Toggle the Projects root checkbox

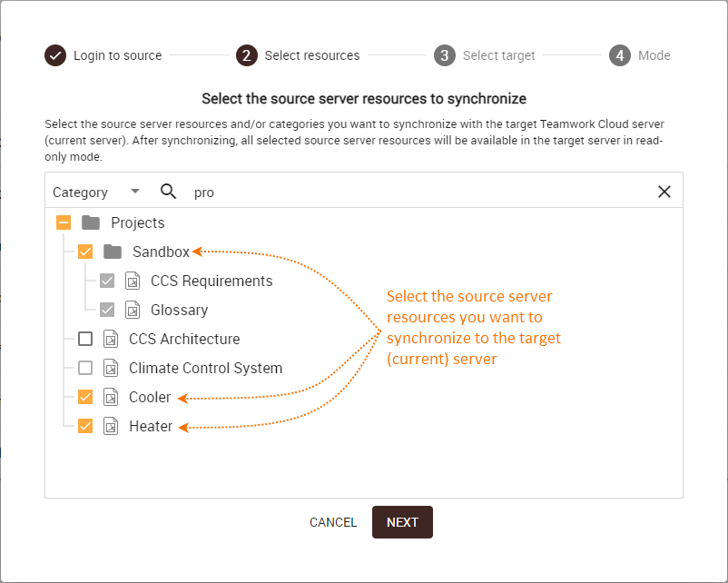coord(64,222)
